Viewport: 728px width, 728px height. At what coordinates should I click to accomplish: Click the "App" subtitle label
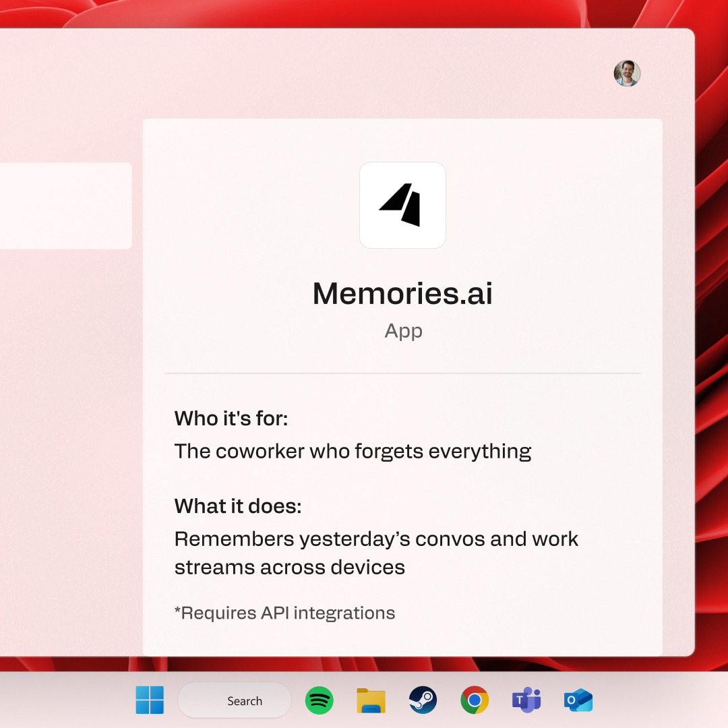[404, 331]
